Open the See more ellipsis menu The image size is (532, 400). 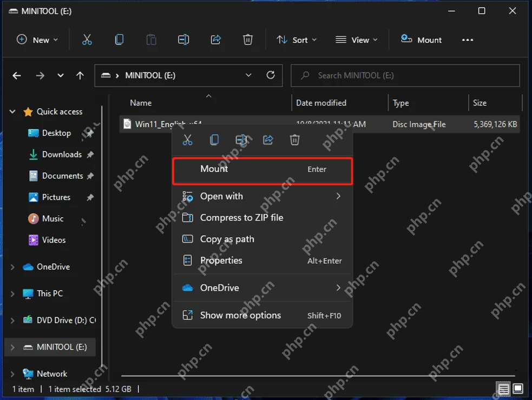click(x=468, y=39)
